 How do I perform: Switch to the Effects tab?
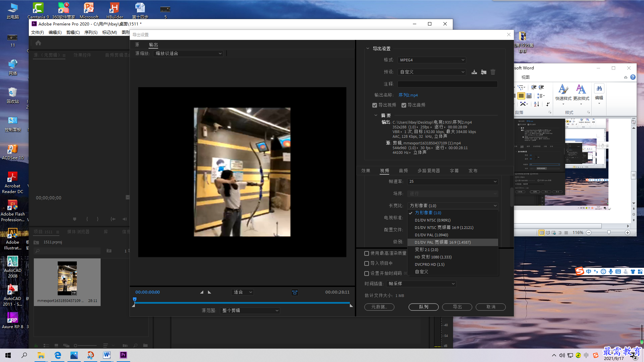(366, 171)
